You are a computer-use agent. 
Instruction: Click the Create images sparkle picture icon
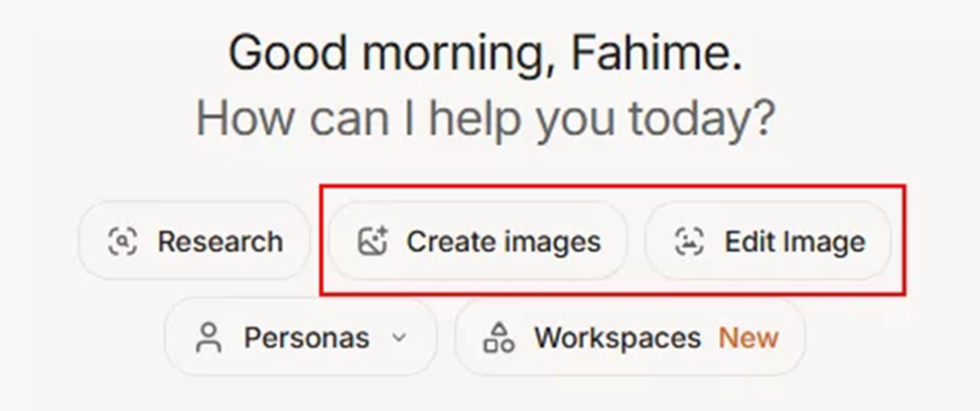[372, 241]
